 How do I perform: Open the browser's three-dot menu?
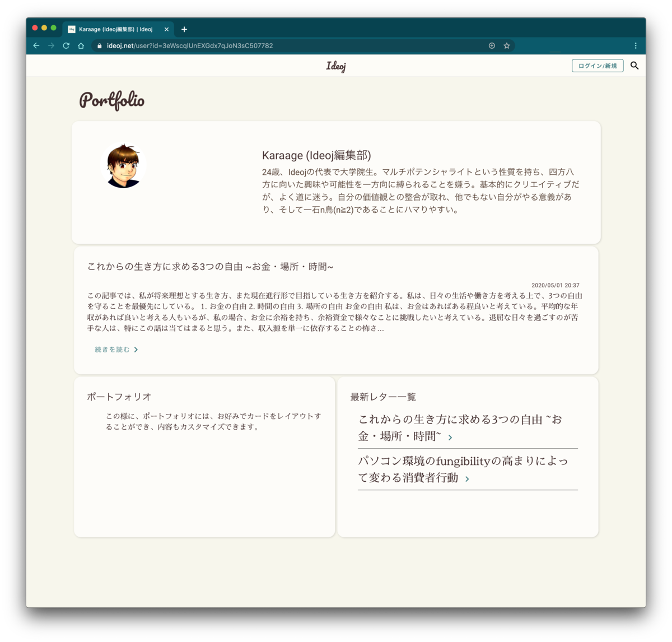pyautogui.click(x=636, y=45)
